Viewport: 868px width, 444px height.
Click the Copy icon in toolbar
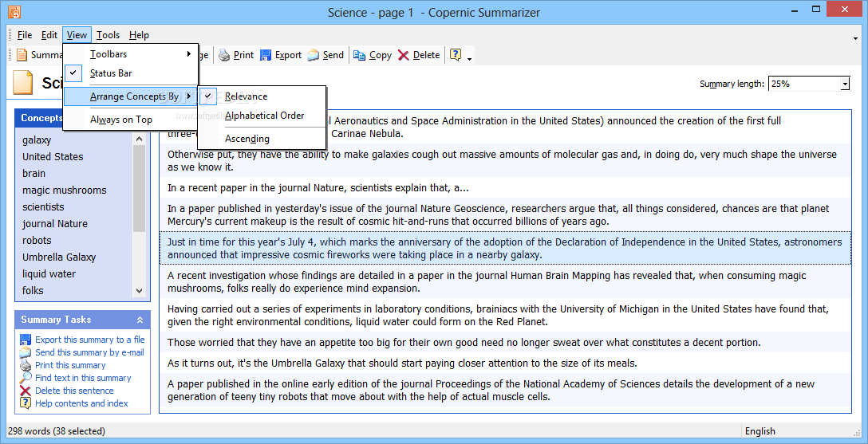360,55
